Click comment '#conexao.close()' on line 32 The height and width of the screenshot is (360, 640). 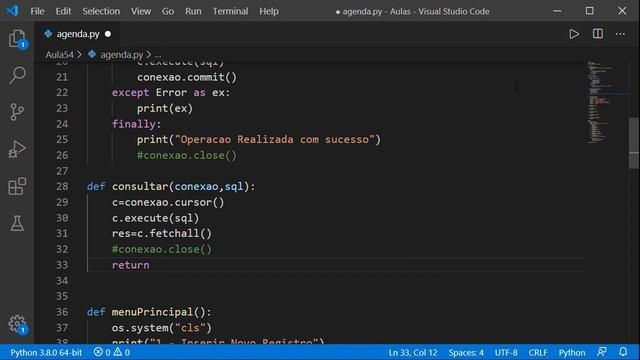click(162, 249)
